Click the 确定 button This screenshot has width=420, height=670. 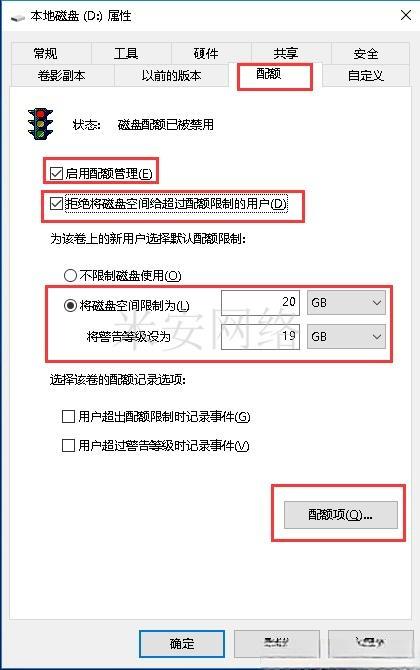point(182,643)
